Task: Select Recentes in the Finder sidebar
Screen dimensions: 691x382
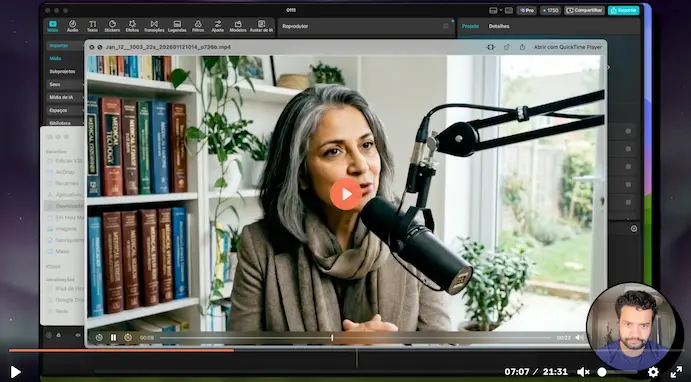Action: pyautogui.click(x=63, y=183)
